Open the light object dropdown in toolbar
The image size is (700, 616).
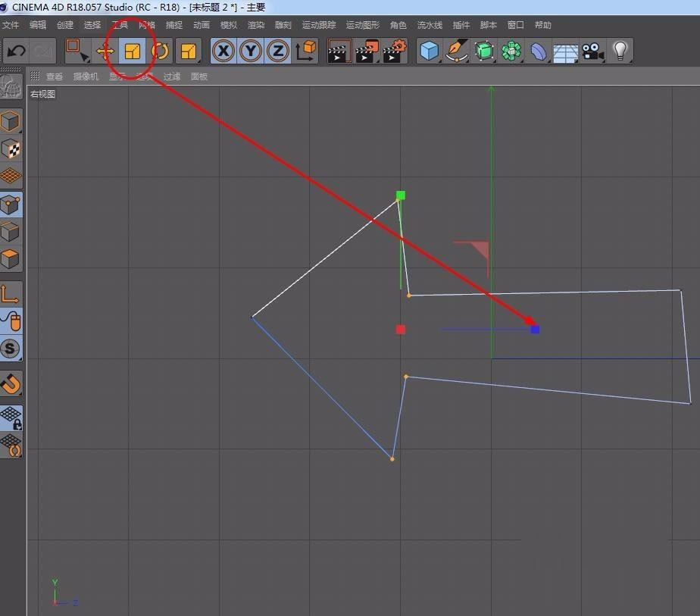(620, 51)
